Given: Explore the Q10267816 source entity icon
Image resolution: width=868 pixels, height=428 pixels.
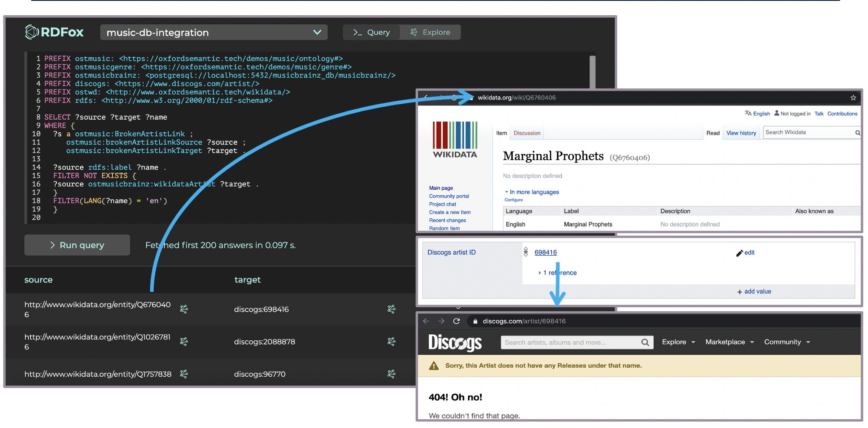Looking at the screenshot, I should click(184, 342).
